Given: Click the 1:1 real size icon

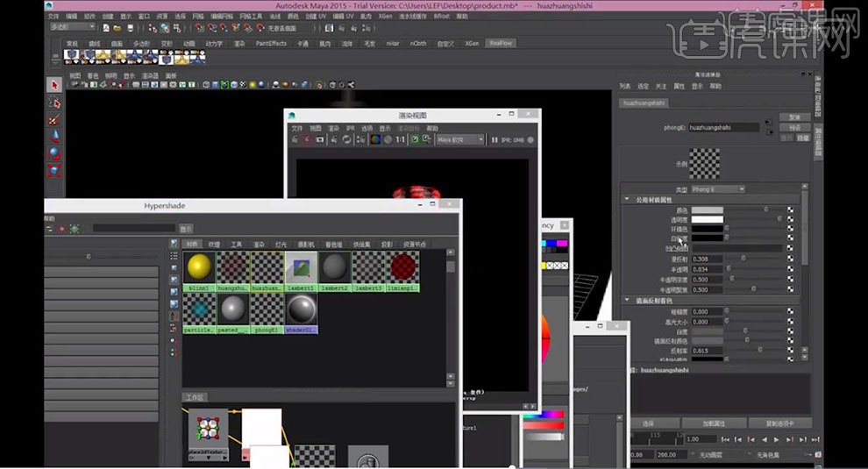Looking at the screenshot, I should pyautogui.click(x=400, y=139).
